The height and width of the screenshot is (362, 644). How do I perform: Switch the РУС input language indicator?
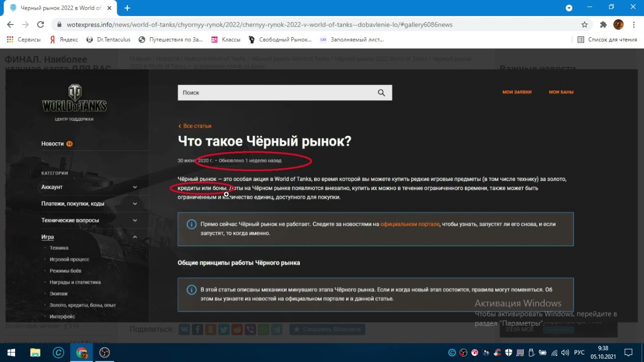(x=579, y=352)
